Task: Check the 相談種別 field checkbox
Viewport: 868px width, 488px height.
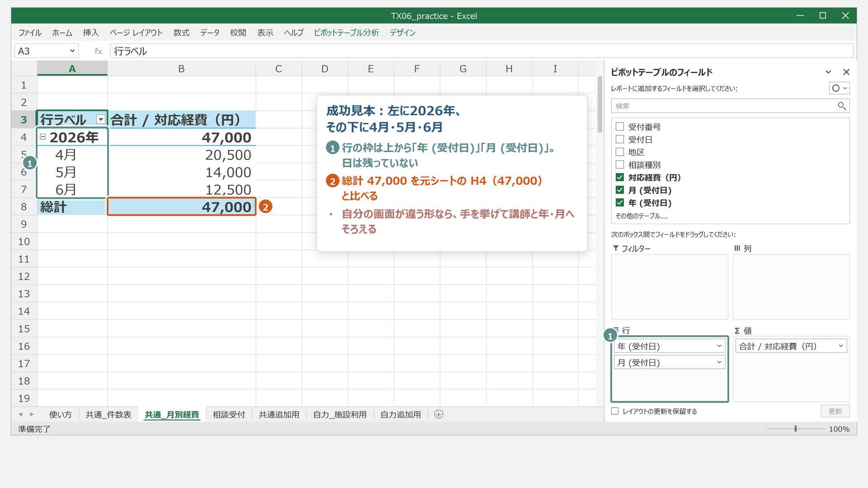Action: click(x=620, y=165)
